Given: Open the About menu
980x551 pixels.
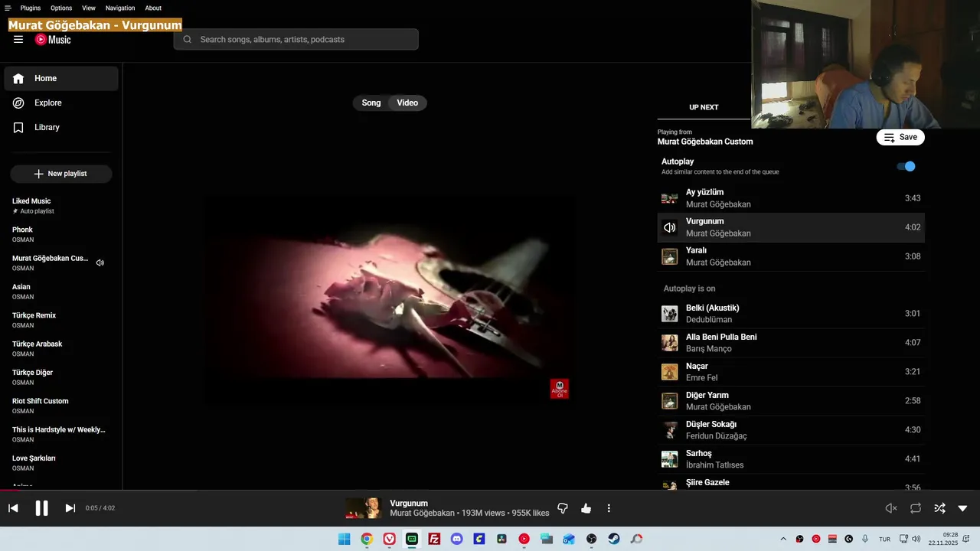Looking at the screenshot, I should click(x=153, y=8).
